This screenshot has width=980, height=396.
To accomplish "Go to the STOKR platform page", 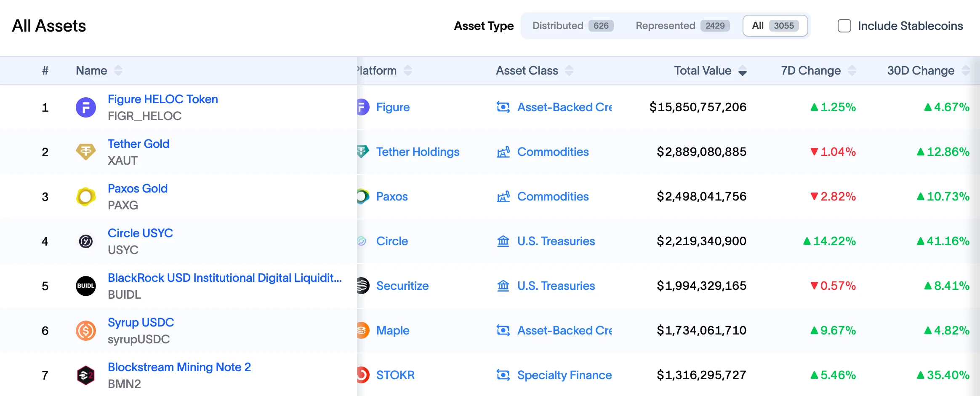I will (395, 375).
